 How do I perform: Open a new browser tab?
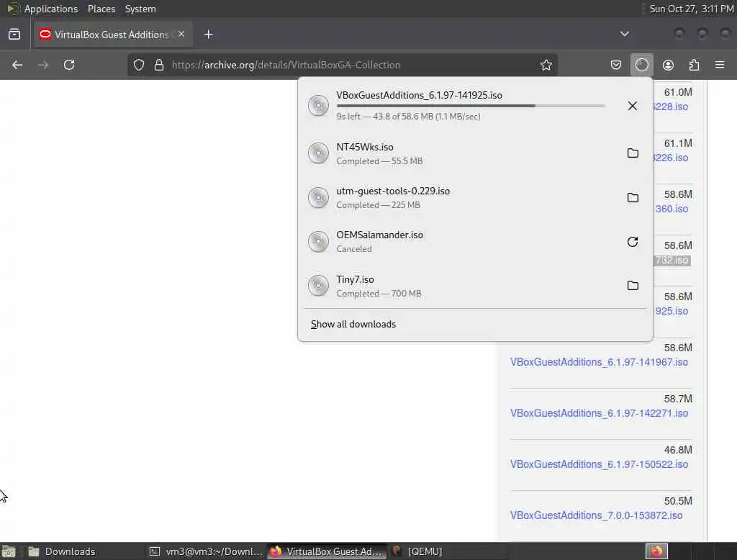point(208,35)
